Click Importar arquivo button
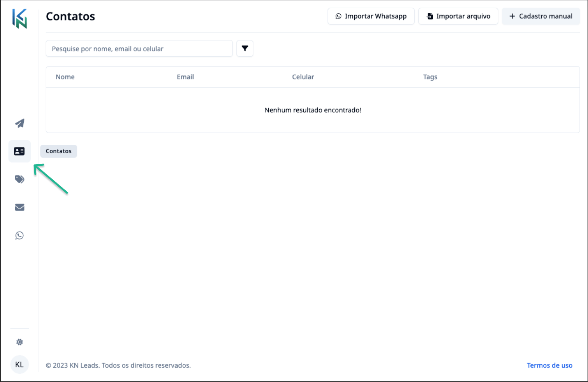 point(458,16)
